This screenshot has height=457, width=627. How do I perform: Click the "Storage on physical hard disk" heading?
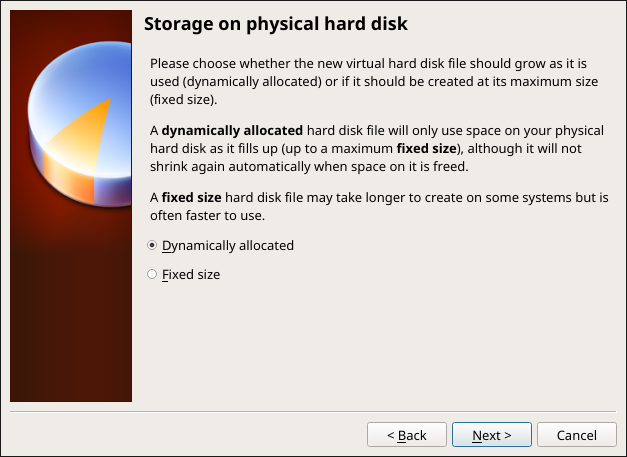pos(275,23)
